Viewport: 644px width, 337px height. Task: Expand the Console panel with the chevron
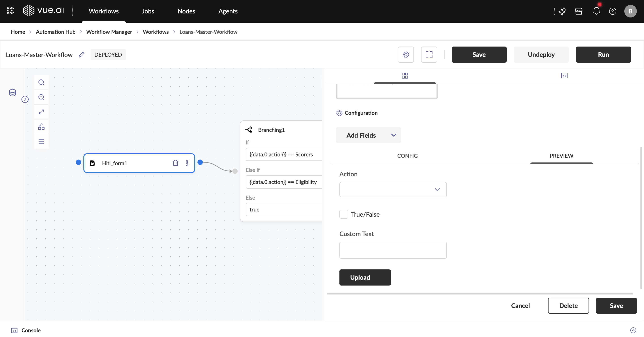coord(633,330)
